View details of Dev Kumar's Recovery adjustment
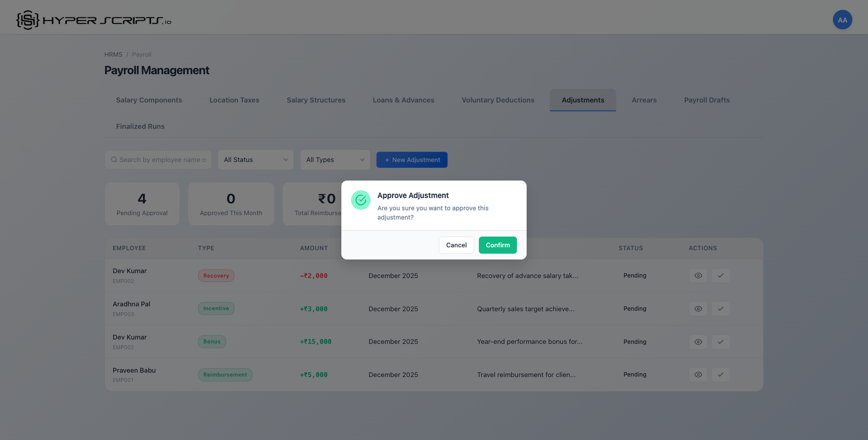The width and height of the screenshot is (868, 440). point(698,276)
